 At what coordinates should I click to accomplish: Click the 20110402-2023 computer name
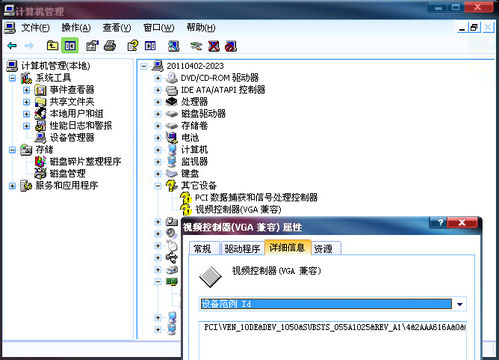point(195,66)
